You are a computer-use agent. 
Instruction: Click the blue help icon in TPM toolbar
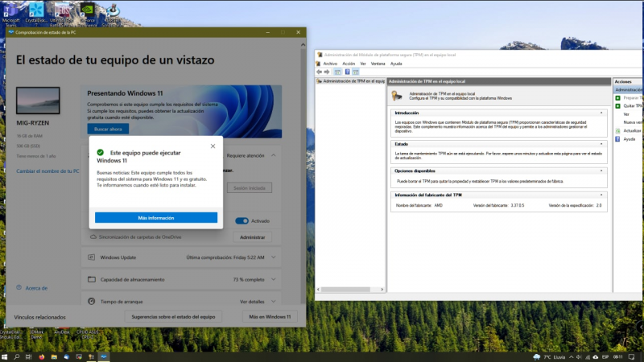pos(347,72)
